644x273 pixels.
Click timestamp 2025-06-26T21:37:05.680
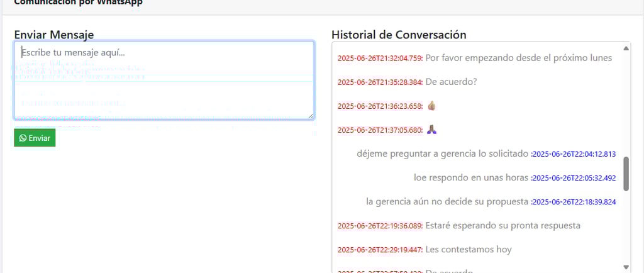point(380,130)
